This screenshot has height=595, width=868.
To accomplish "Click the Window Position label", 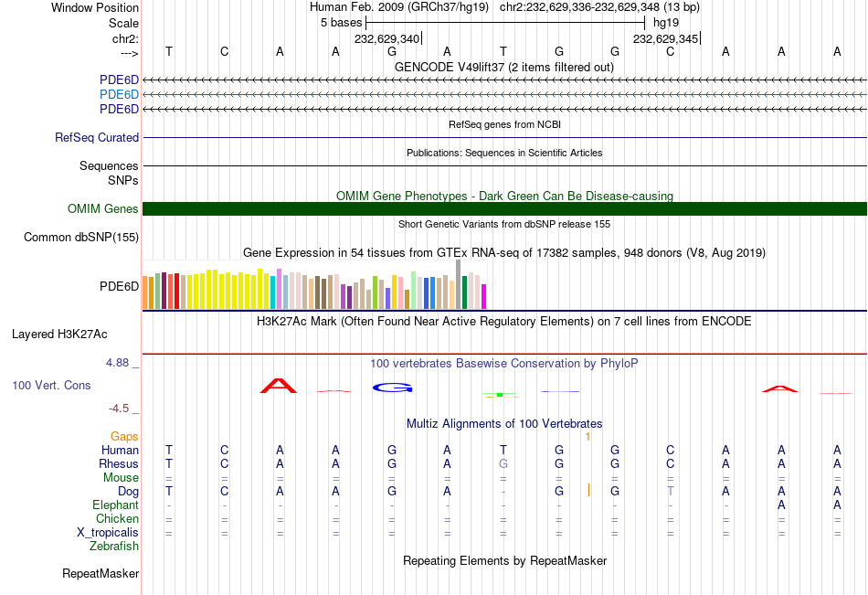I will [x=95, y=7].
